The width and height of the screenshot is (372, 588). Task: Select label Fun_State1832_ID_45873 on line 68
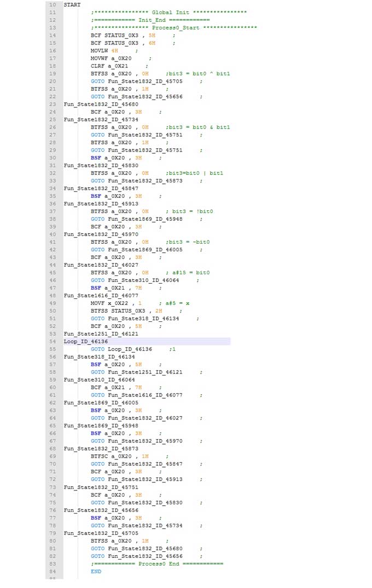coord(101,449)
